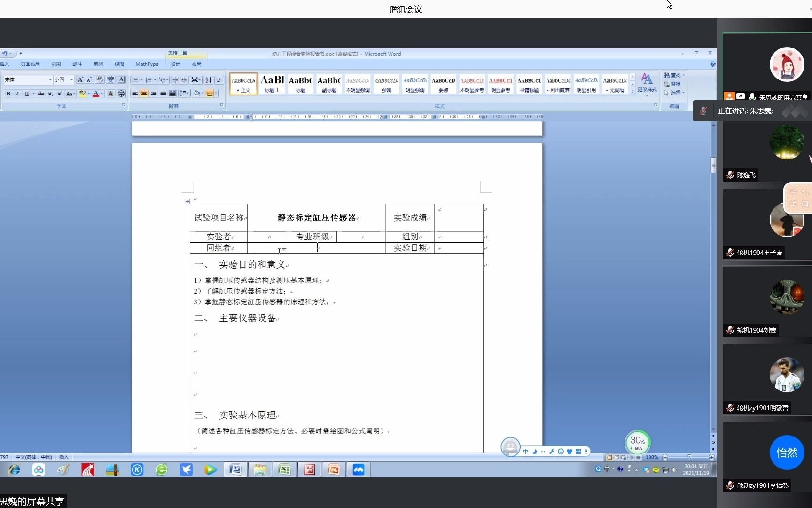The image size is (812, 508).
Task: Select the Web Layout view icon
Action: (624, 457)
